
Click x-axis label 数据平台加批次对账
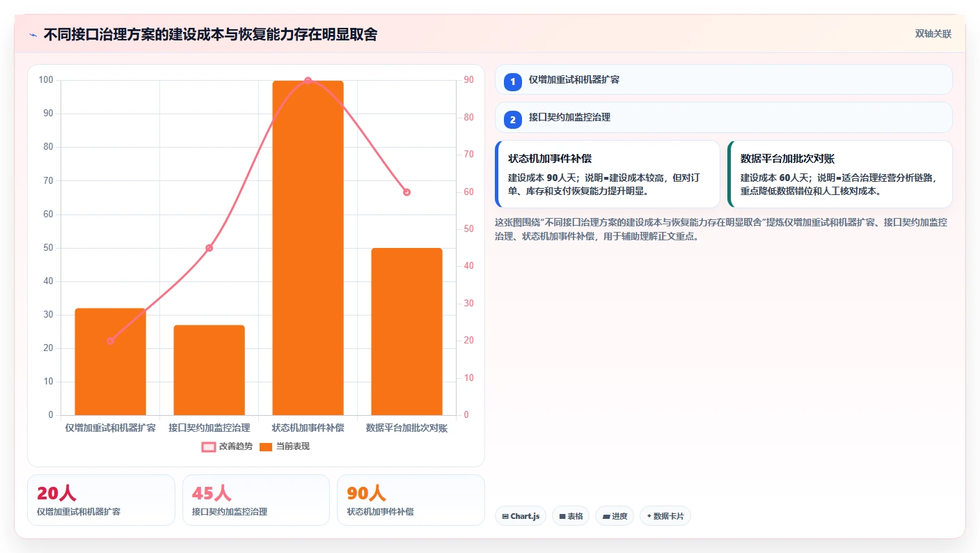(406, 428)
